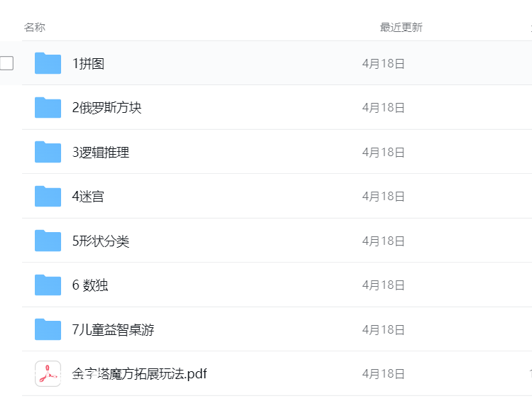Open the 7儿童益智桌游 folder icon

(x=48, y=329)
